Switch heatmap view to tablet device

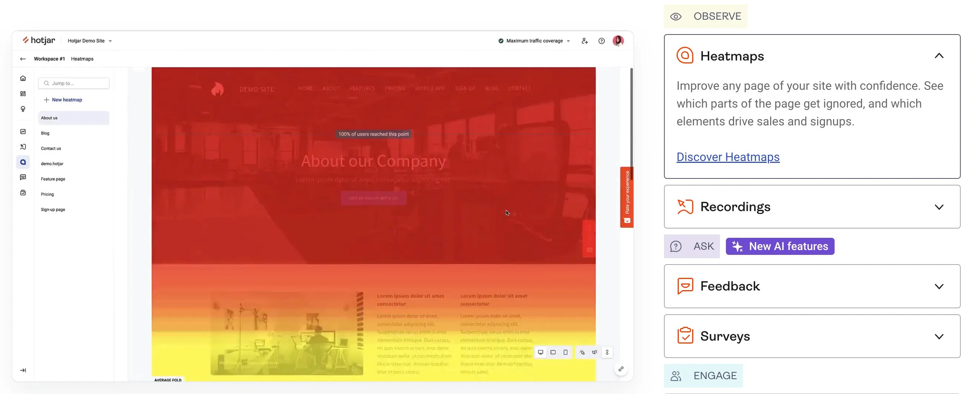(x=553, y=352)
